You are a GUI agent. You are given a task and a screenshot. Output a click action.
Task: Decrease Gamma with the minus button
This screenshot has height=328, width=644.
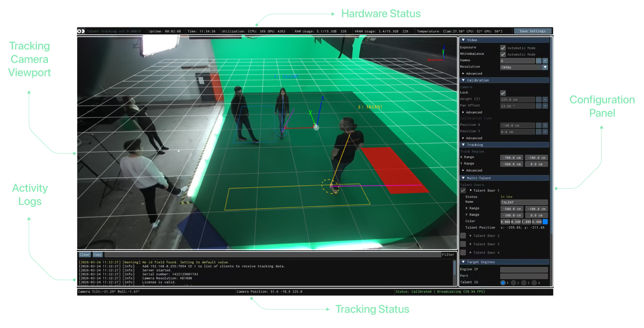click(x=539, y=61)
